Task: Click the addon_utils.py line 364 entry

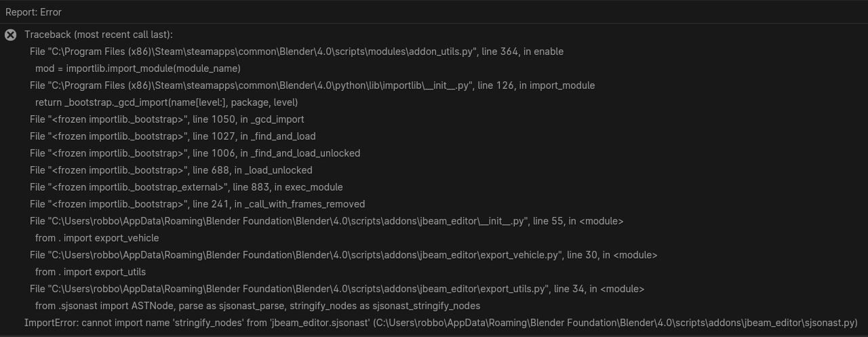Action: click(x=296, y=52)
